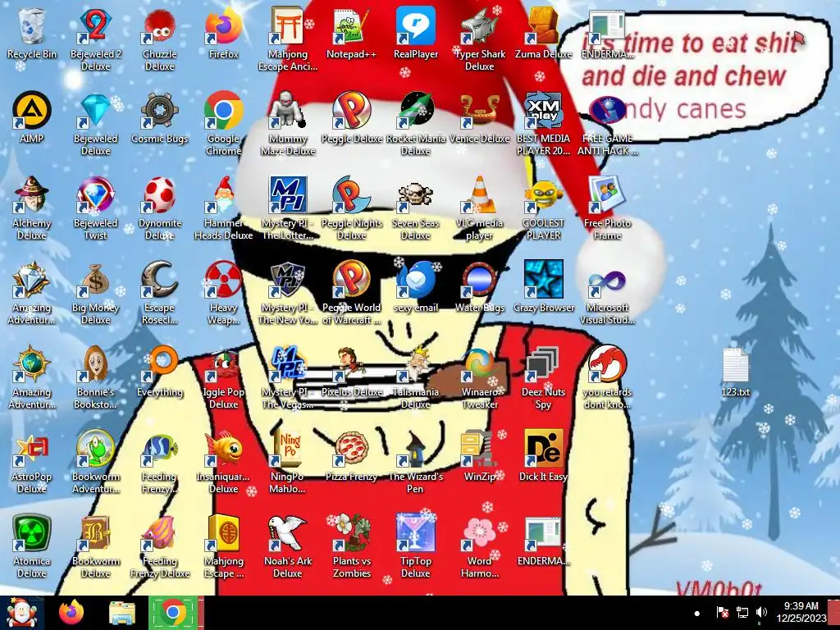Open the Santa Start button

pyautogui.click(x=22, y=613)
